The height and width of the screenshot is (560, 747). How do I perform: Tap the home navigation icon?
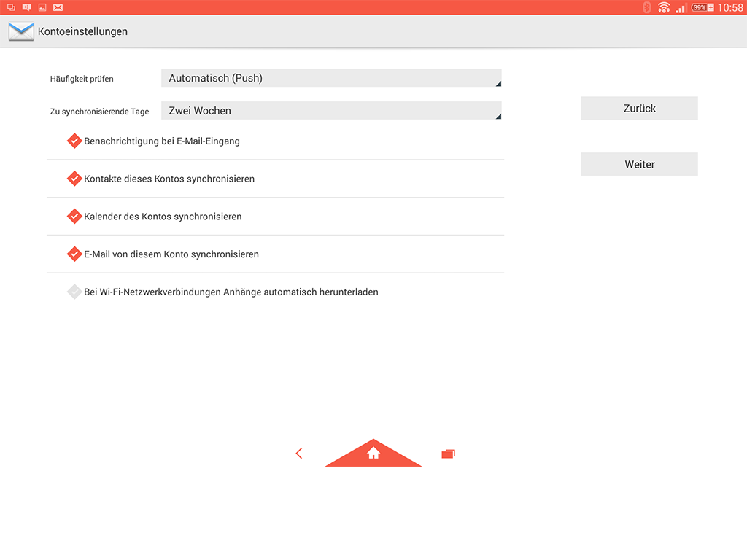point(373,454)
